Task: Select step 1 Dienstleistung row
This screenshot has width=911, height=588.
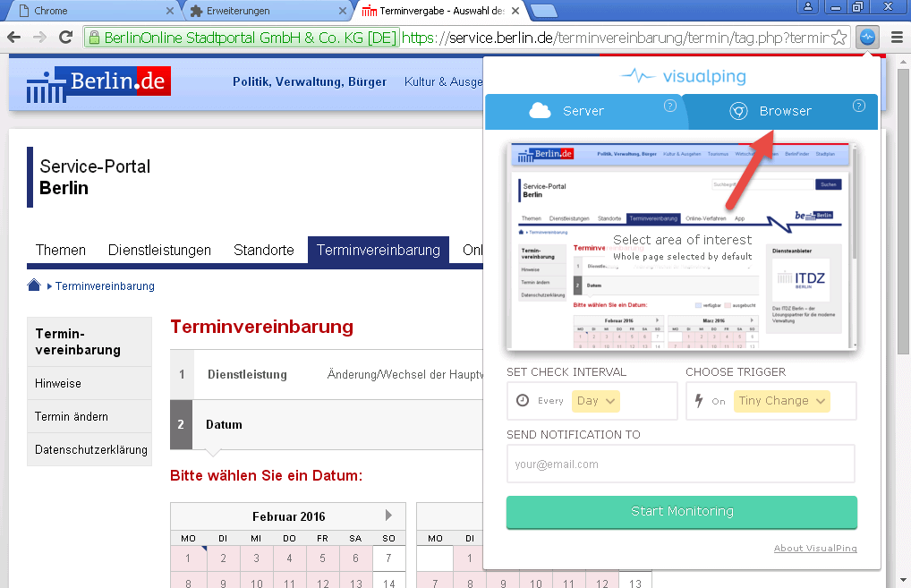Action: [x=327, y=375]
